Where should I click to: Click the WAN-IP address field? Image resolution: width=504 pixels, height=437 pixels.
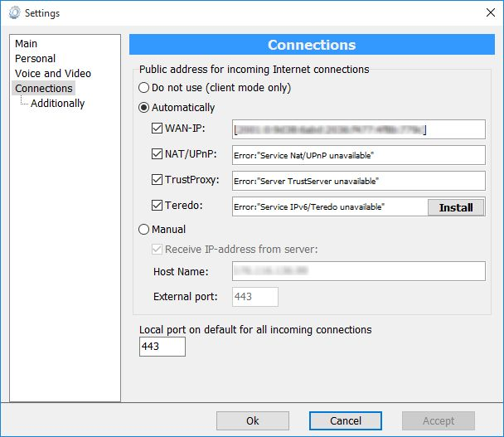point(358,129)
